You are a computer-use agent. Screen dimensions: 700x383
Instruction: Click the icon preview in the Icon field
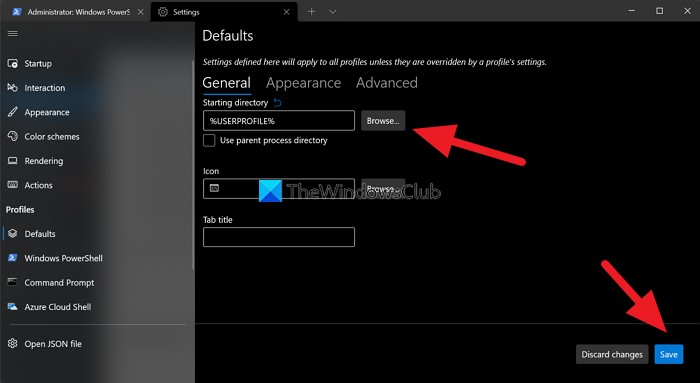(x=214, y=188)
